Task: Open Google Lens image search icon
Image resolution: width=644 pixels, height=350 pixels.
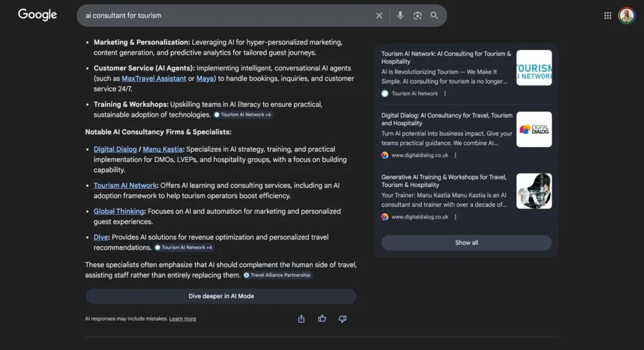Action: coord(418,16)
